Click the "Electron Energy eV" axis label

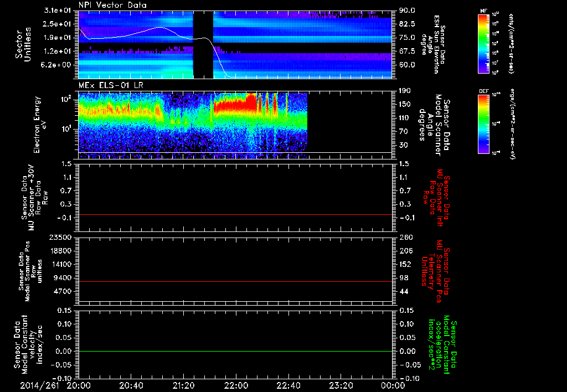[40, 125]
